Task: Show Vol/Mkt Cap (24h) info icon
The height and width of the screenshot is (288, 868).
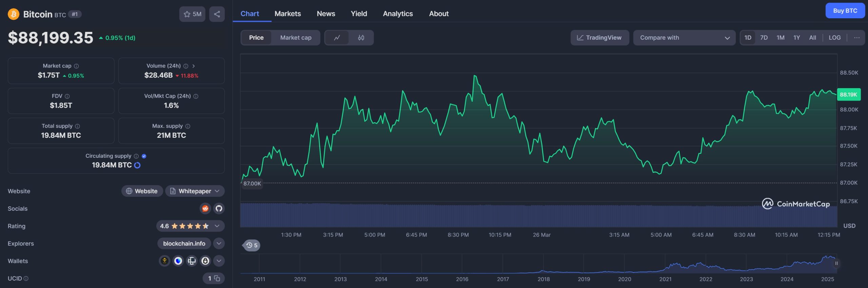Action: pos(196,96)
